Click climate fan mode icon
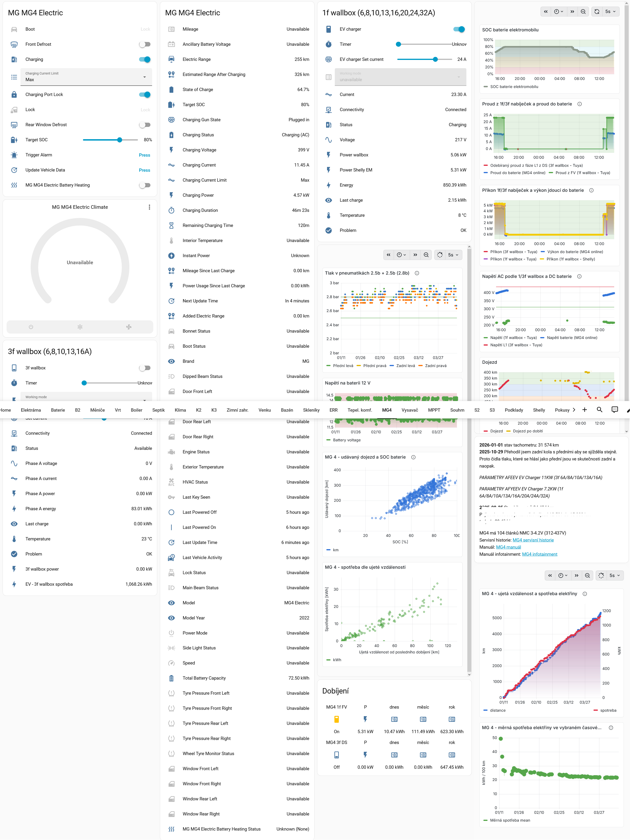Viewport: 630px width, 840px height. coord(129,327)
